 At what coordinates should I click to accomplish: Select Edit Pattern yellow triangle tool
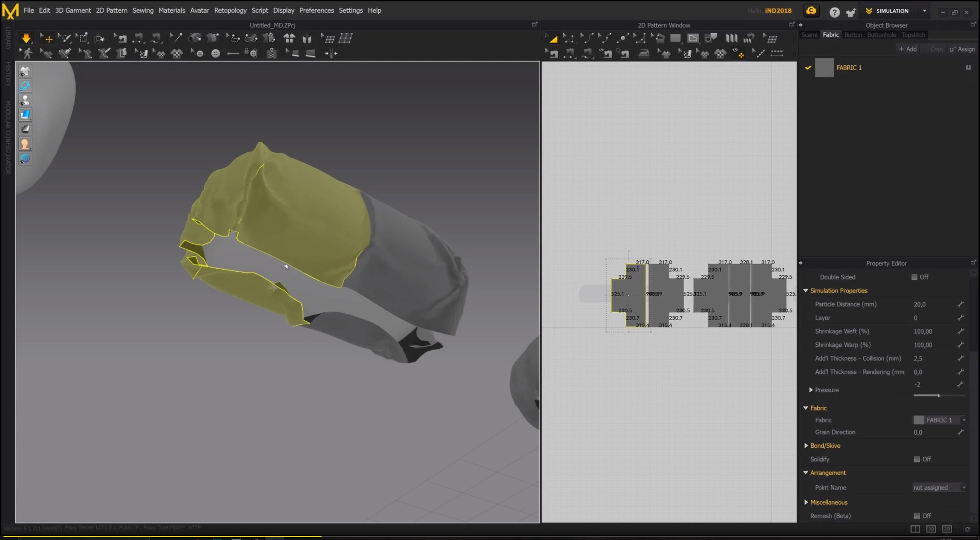(x=552, y=38)
